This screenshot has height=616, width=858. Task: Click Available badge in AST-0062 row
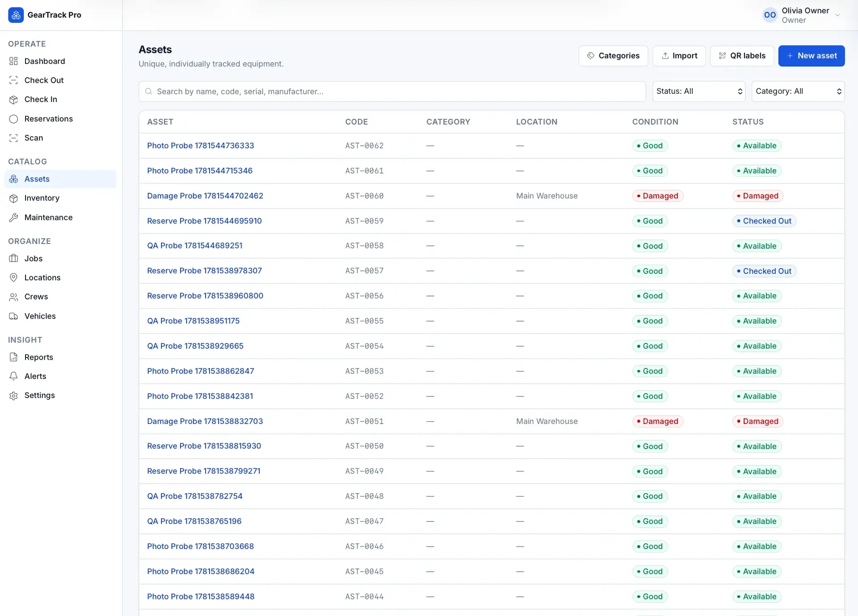click(x=757, y=146)
